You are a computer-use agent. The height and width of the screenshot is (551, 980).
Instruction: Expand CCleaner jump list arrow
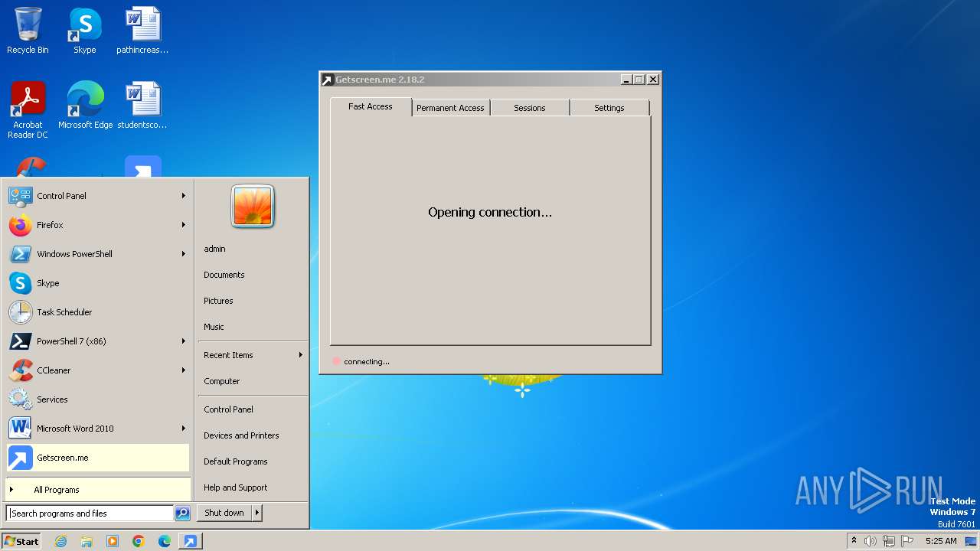coord(184,370)
